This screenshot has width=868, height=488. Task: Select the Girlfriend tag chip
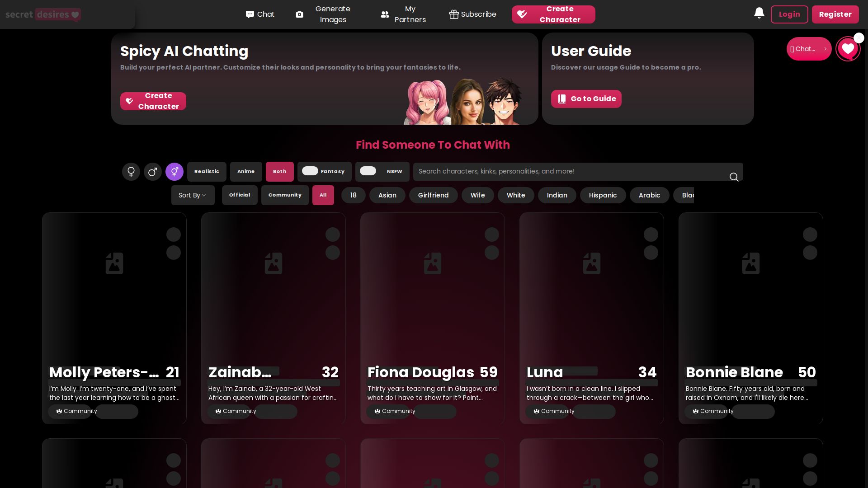[433, 195]
